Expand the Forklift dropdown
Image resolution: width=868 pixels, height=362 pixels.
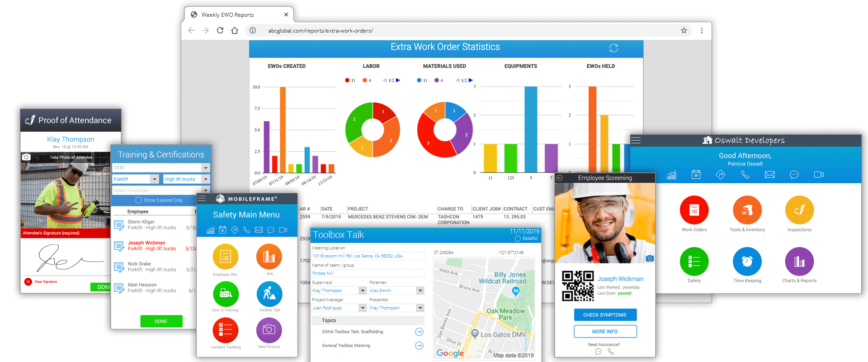click(154, 179)
